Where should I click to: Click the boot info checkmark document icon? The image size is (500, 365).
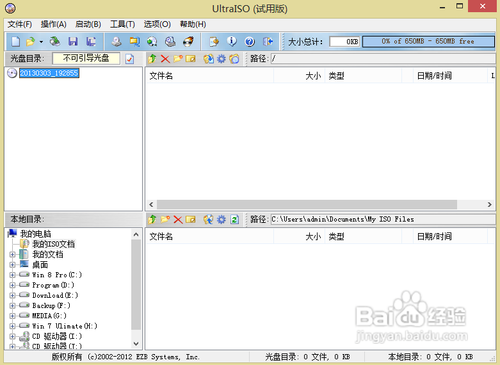click(130, 59)
